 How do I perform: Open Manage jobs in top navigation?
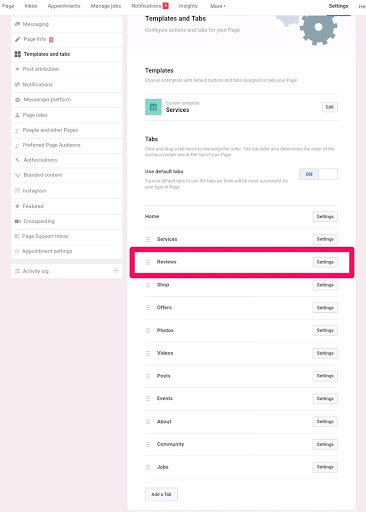pos(106,6)
